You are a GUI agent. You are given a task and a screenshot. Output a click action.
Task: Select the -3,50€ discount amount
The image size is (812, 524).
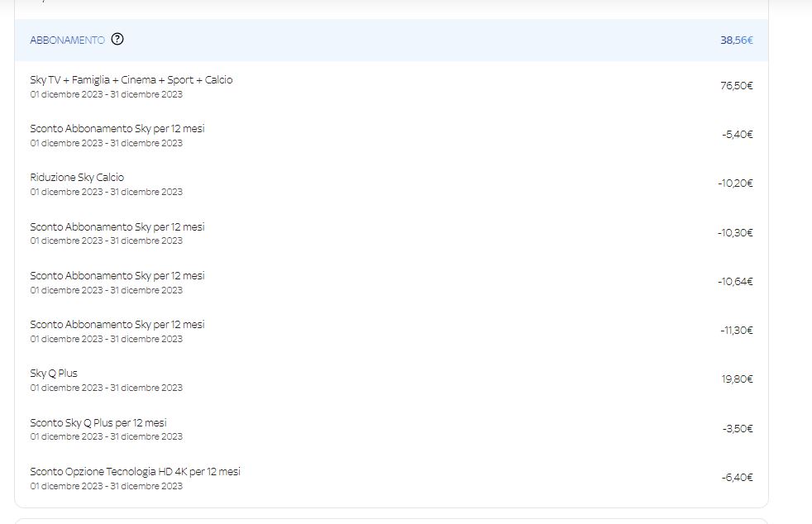738,428
